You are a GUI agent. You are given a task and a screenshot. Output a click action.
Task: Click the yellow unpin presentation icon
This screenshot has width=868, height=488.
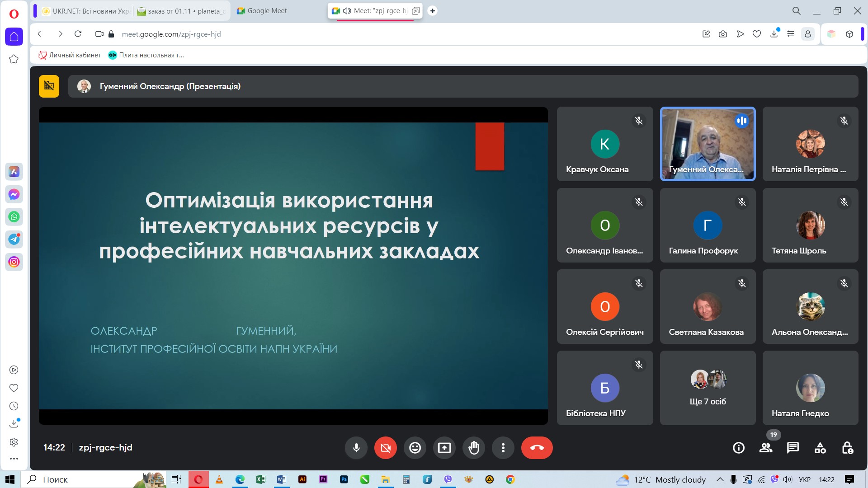point(49,86)
